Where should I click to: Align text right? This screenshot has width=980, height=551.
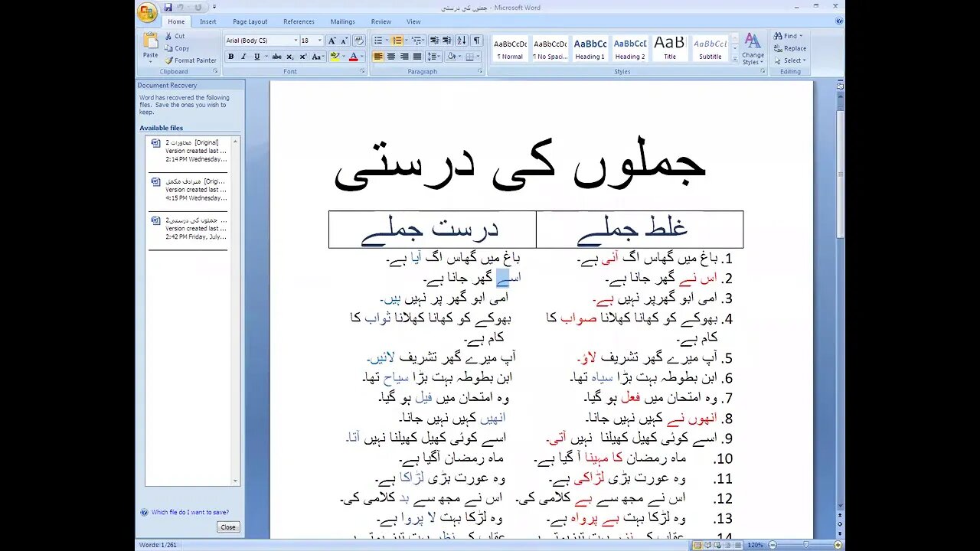pos(404,57)
